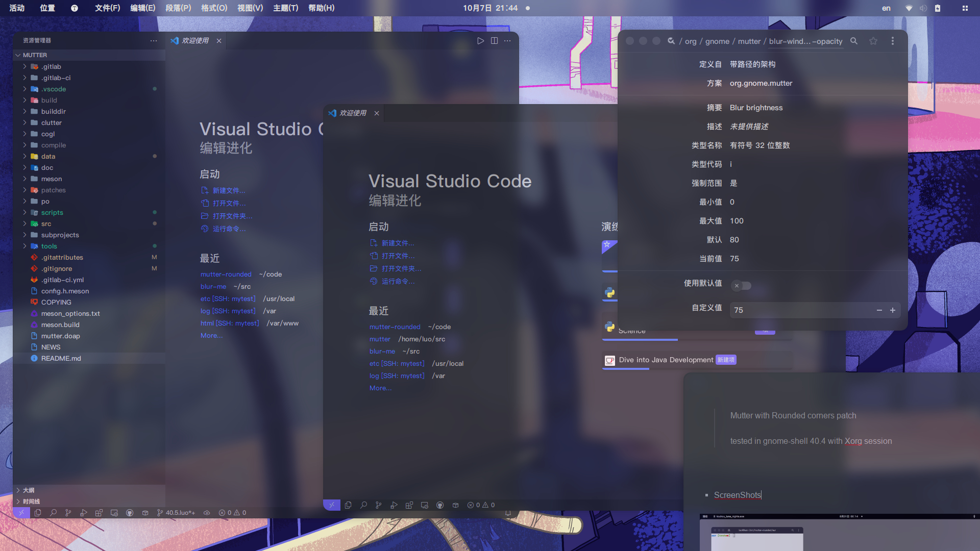Open Explorer icon in back window status bar
Viewport: 980px width, 551px height.
click(38, 513)
